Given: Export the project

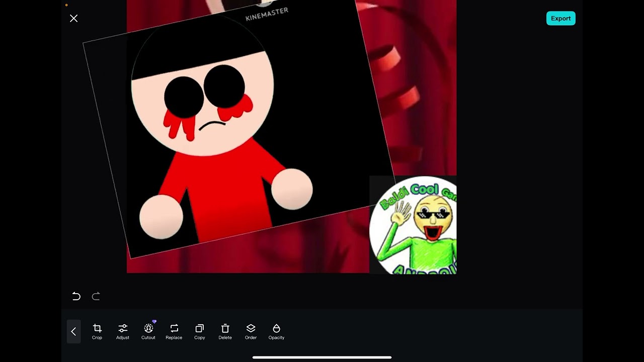Looking at the screenshot, I should [x=560, y=19].
